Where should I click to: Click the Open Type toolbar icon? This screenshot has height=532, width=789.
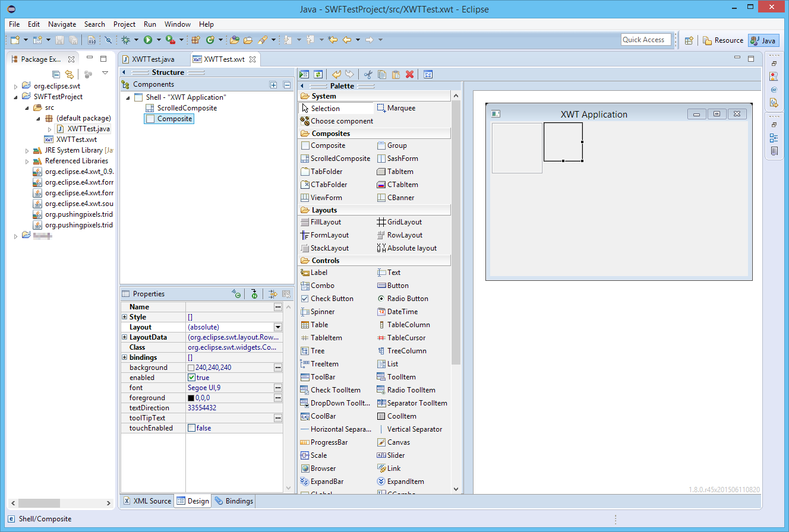(235, 40)
